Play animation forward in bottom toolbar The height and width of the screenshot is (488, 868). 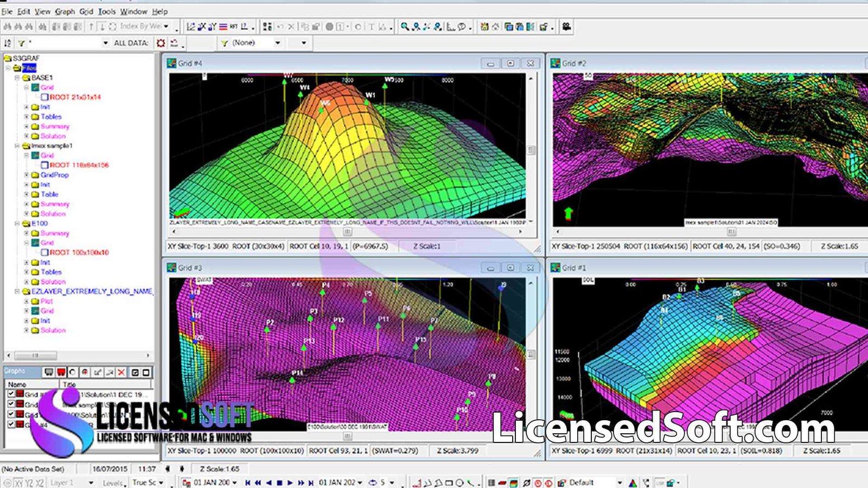pyautogui.click(x=290, y=483)
